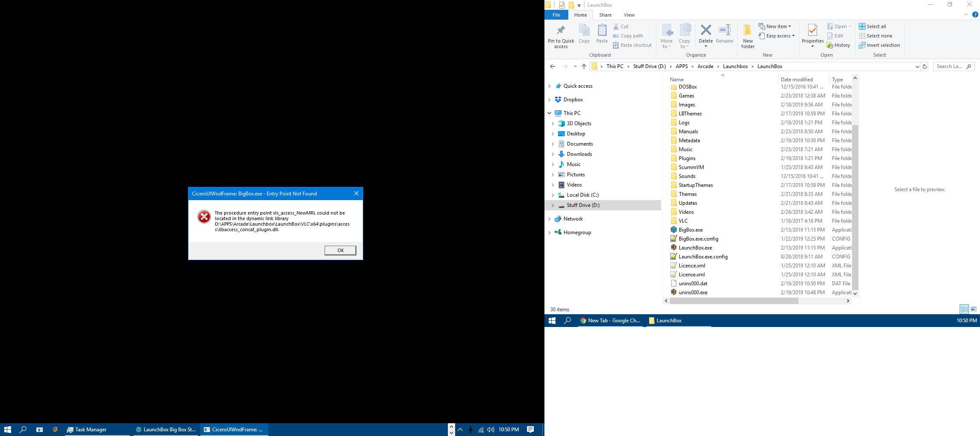
Task: Click LaunchBox Big Box taskbar button
Action: click(165, 430)
